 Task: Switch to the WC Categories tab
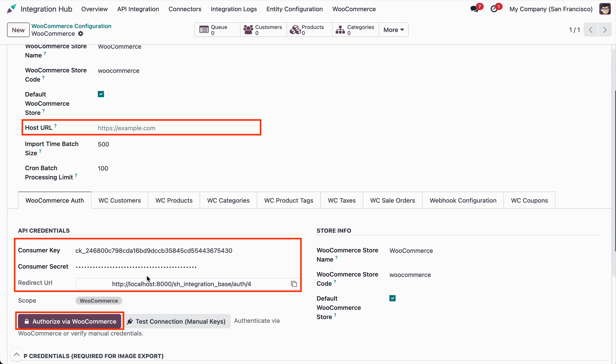click(x=228, y=200)
